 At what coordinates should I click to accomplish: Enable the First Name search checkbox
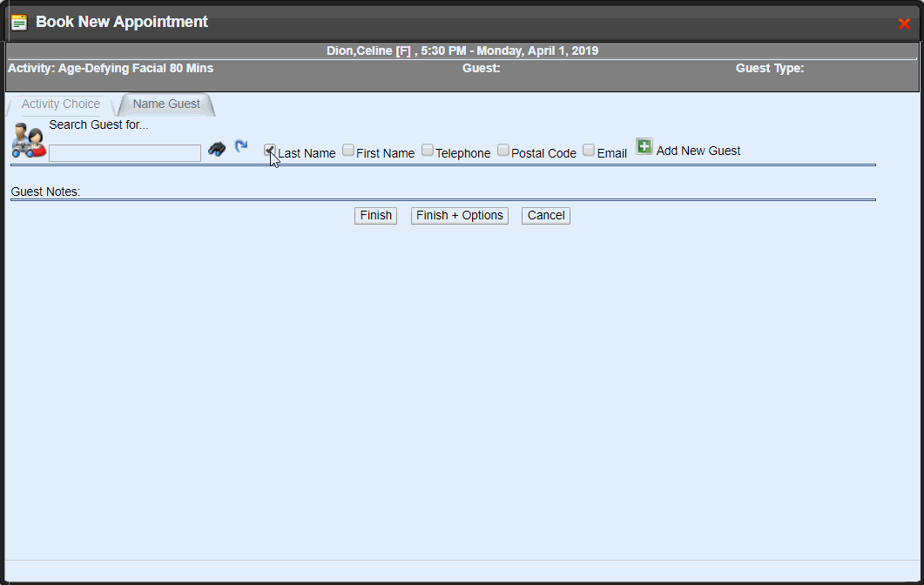pos(348,151)
